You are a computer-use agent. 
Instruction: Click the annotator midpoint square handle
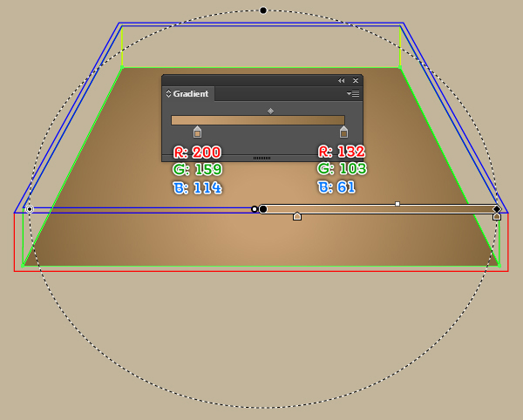[397, 204]
